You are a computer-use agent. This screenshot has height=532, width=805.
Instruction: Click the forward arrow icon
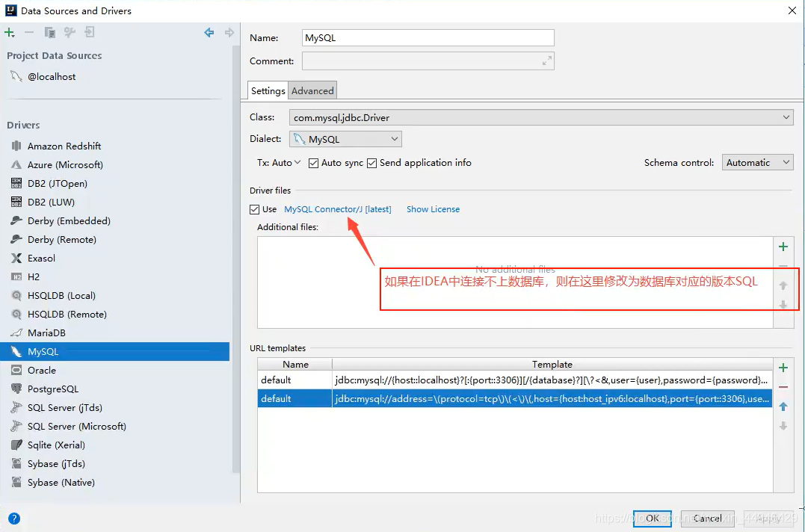click(x=229, y=33)
